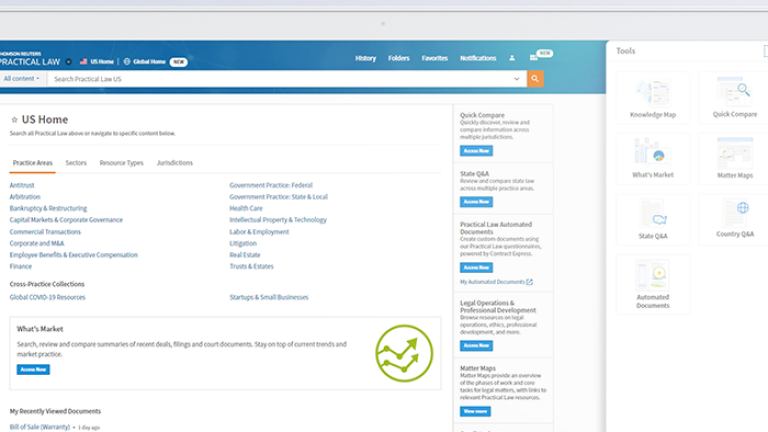Open recently viewed Bill of Sale (Warranty)
This screenshot has height=432, width=768.
point(40,427)
